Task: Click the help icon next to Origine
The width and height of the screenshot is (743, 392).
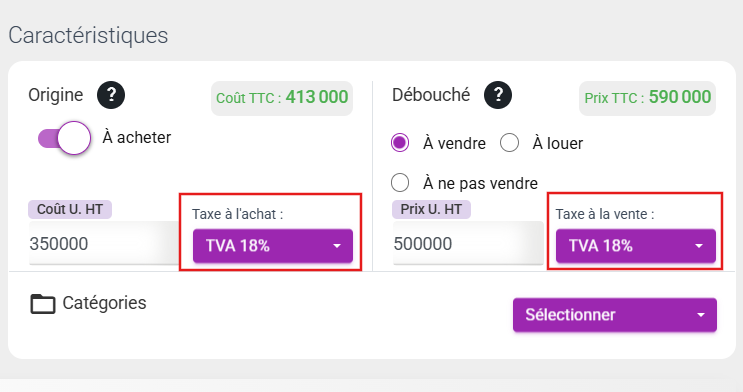Action: [111, 95]
